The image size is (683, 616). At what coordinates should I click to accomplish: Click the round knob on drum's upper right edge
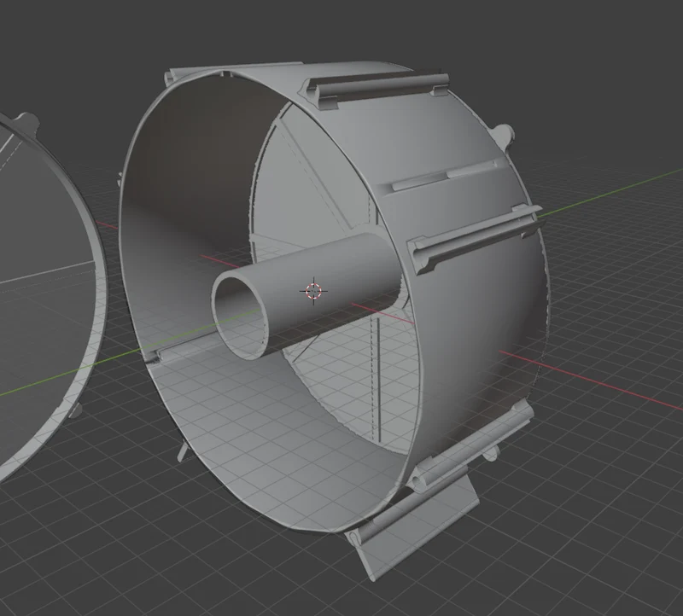pos(504,132)
